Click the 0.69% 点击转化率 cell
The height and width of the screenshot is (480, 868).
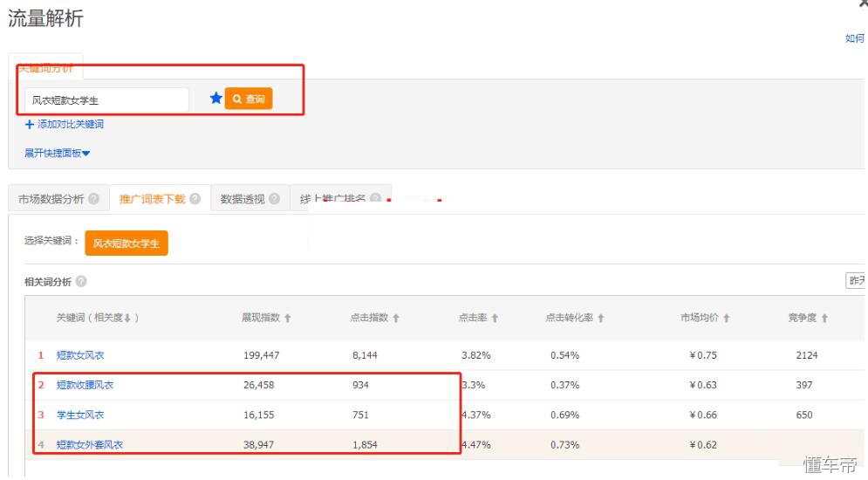[564, 415]
